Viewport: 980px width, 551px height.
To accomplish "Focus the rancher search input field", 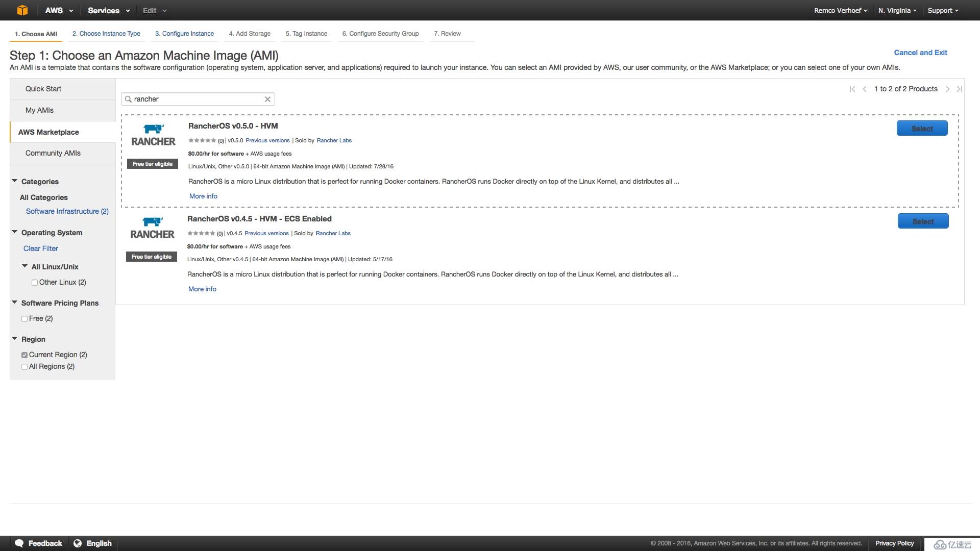I will pyautogui.click(x=198, y=99).
